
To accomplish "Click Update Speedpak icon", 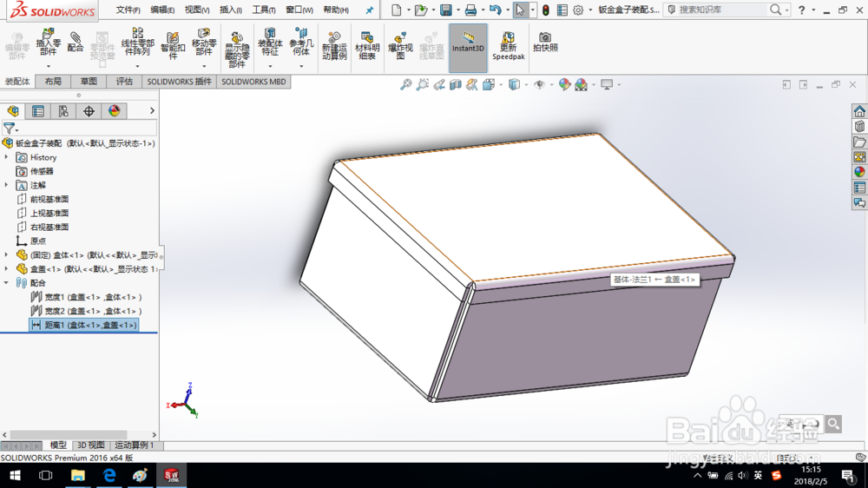I will [x=508, y=45].
